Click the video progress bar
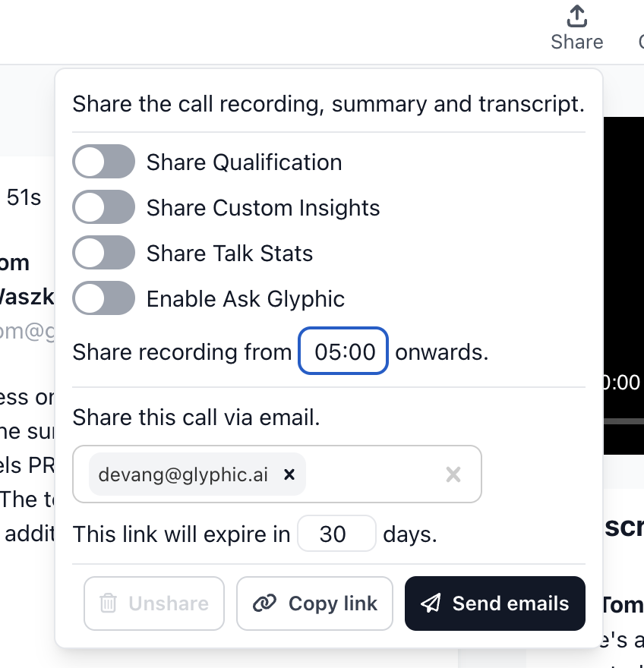The height and width of the screenshot is (668, 644). point(623,421)
